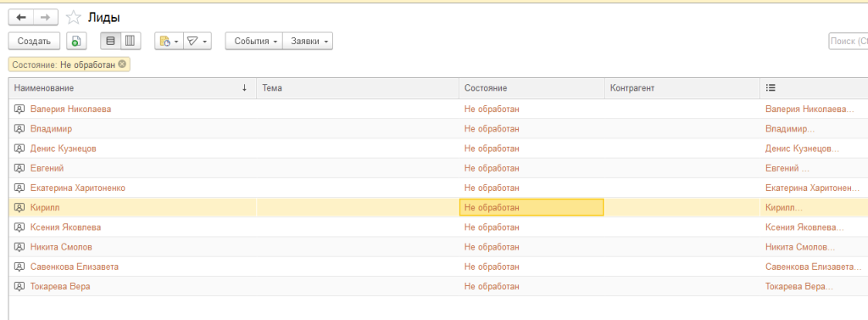Select Никита Смолов in Наименование column
The width and height of the screenshot is (868, 320).
(61, 247)
